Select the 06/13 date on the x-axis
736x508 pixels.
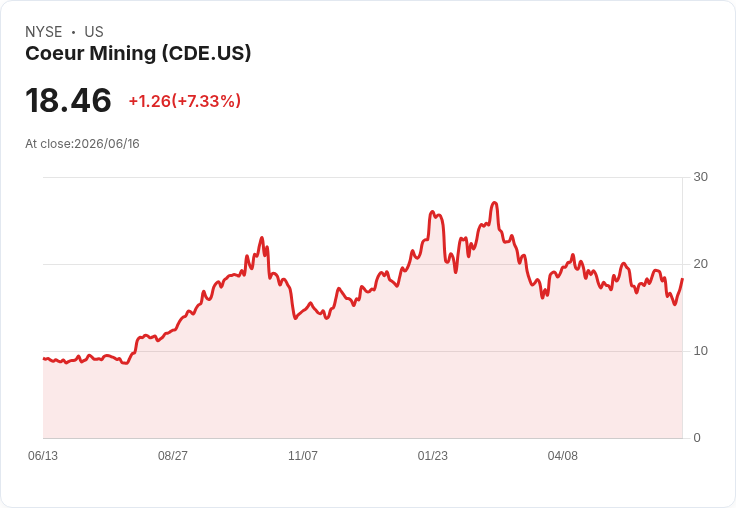43,456
